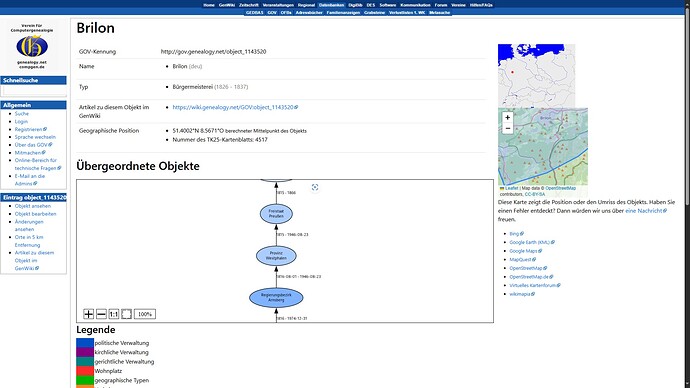Viewport: 690px width, 388px height.
Task: Open the Bing map link
Action: 517,234
